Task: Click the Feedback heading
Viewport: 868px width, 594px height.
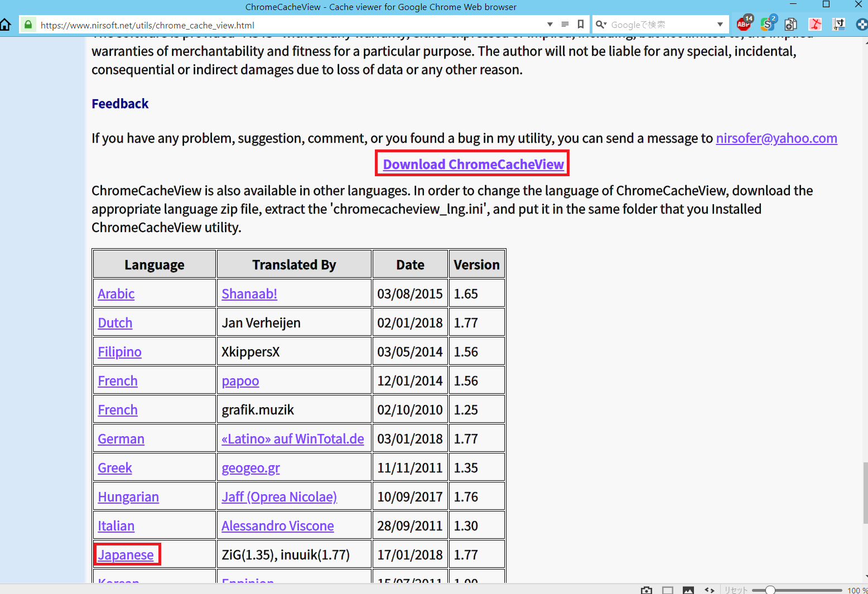Action: [120, 104]
